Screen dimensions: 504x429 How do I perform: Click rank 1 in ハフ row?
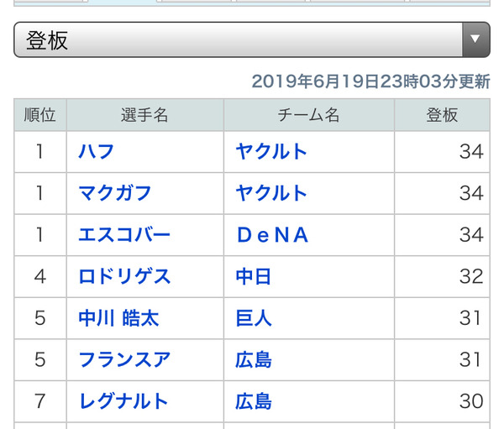pos(39,152)
